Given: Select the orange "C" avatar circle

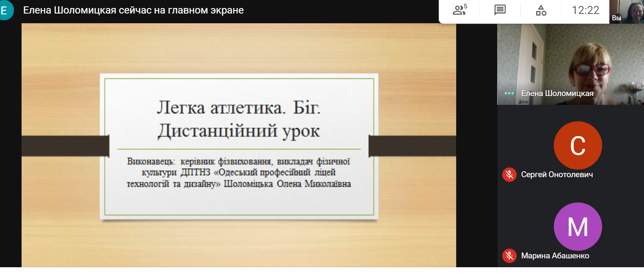Looking at the screenshot, I should tap(578, 145).
